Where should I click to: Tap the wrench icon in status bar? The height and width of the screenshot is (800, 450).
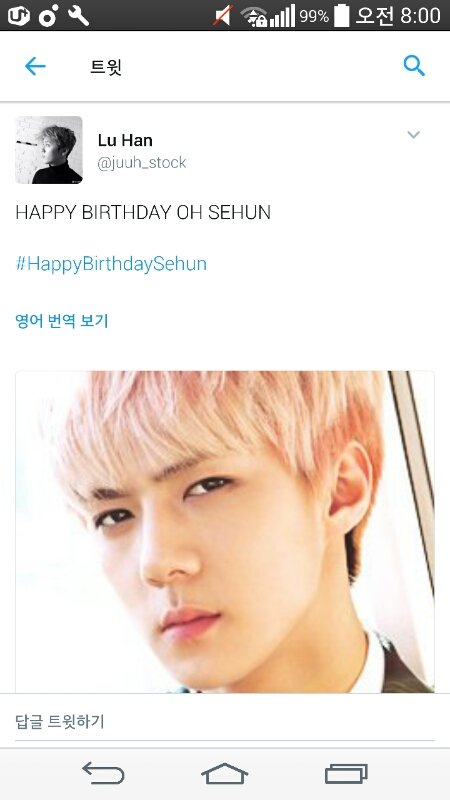click(78, 15)
